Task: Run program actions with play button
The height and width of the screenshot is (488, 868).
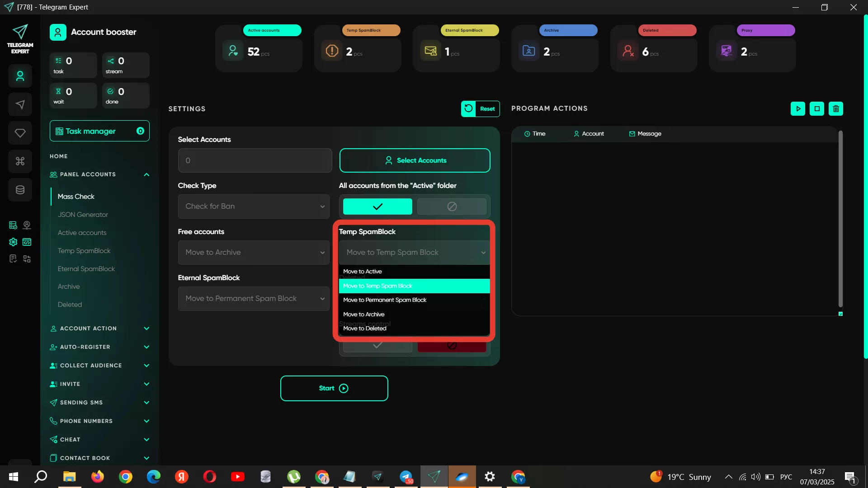Action: click(x=798, y=108)
